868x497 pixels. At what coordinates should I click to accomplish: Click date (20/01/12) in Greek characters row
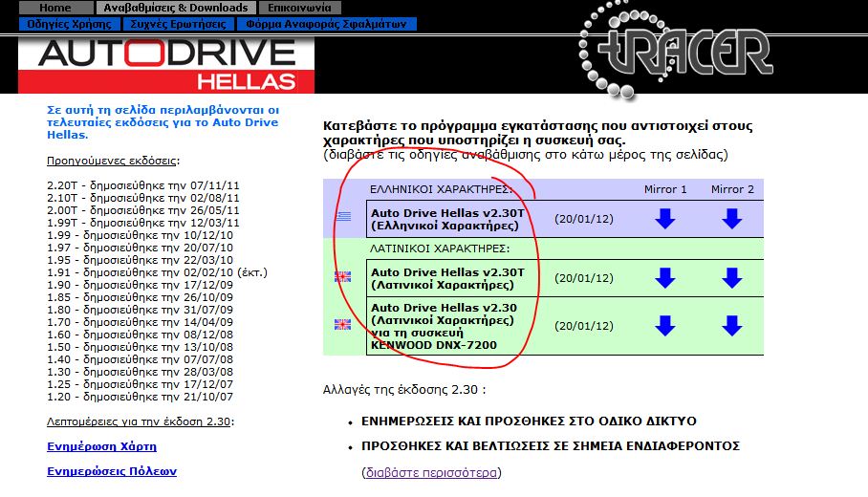pos(583,219)
